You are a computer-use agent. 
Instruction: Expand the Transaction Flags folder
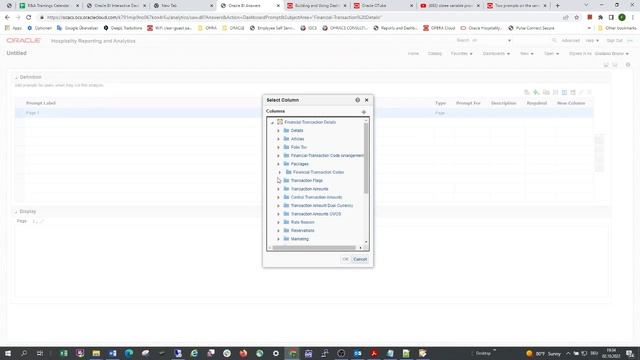[279, 180]
